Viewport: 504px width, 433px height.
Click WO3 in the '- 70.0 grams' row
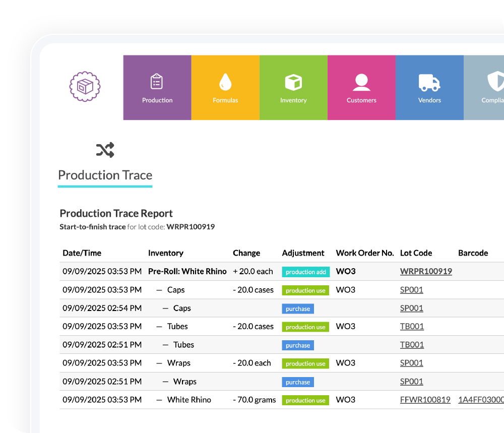(x=346, y=400)
